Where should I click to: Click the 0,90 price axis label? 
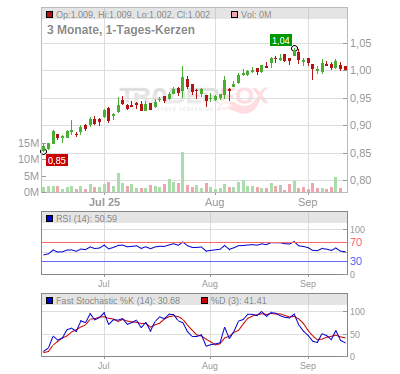tap(360, 125)
